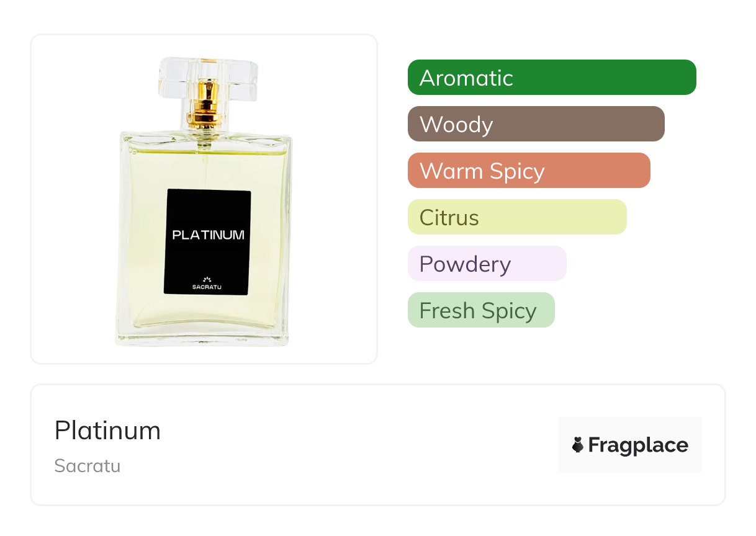
Task: Click the Aromatic label text
Action: coord(466,78)
